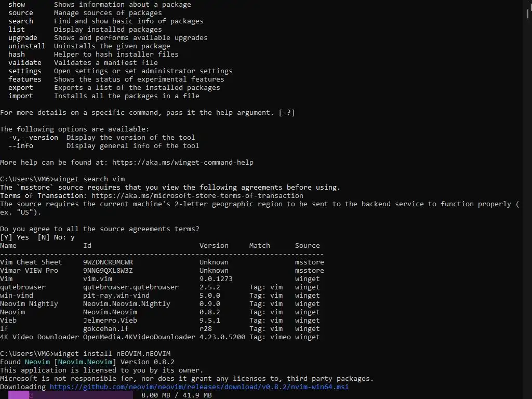532x399 pixels.
Task: Click the 'Neovim.Neovim.Nightly' package Id
Action: (x=127, y=303)
